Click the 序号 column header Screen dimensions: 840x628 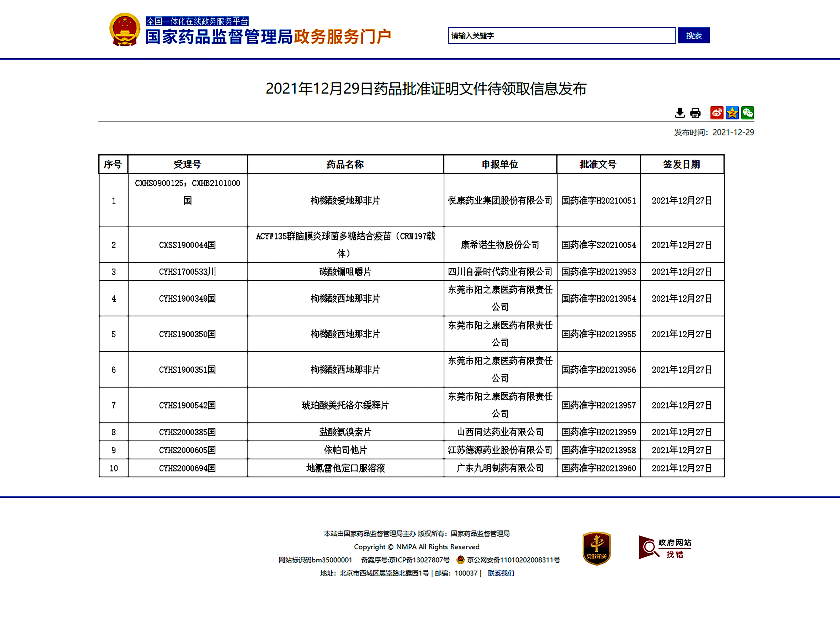[113, 164]
